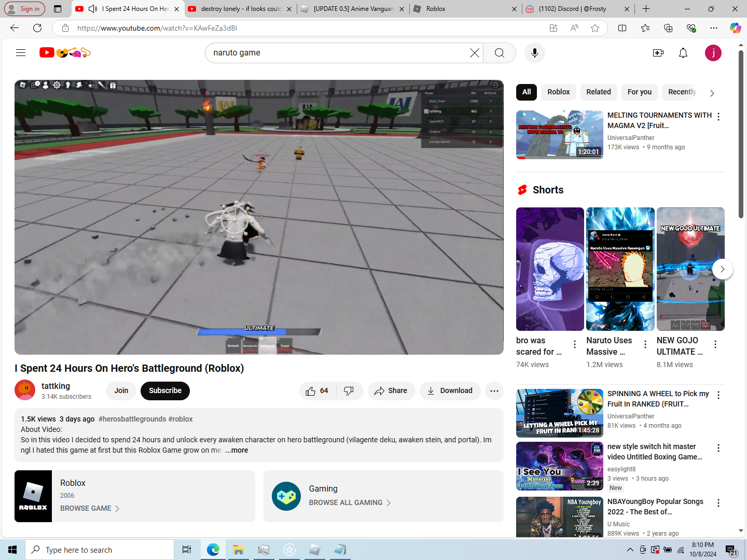This screenshot has width=747, height=560.
Task: Select the All filter chip
Action: click(527, 92)
